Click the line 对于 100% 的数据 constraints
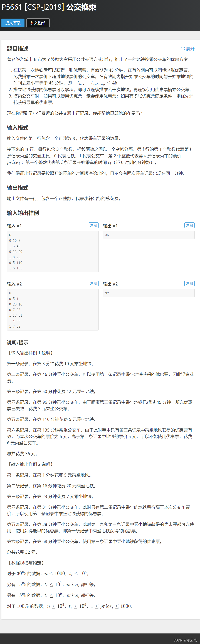Viewport: 200px width, 644px height. coord(70,606)
